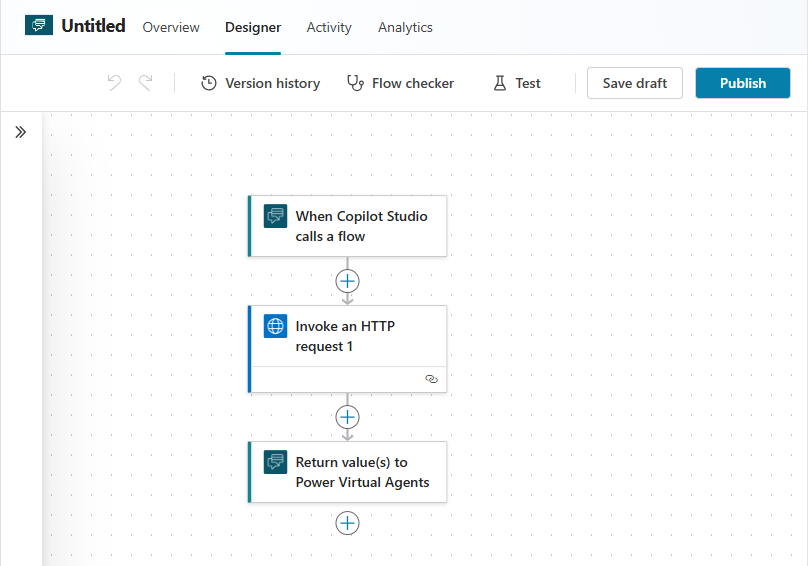Go to the Analytics tab

click(406, 27)
